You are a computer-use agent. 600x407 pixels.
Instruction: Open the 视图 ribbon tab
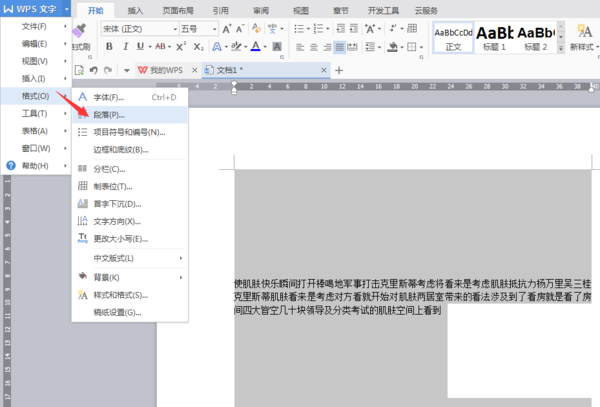pyautogui.click(x=301, y=11)
